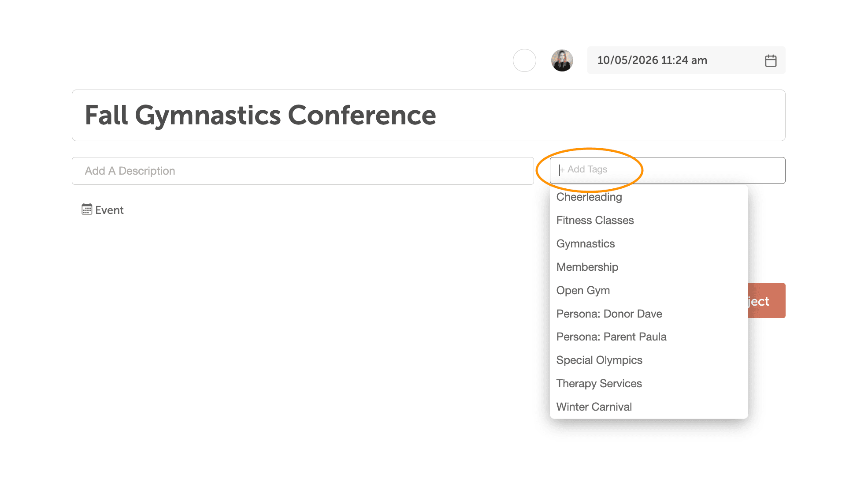Screen dimensions: 868x479
Task: Click the calendar icon in date field
Action: pos(771,60)
